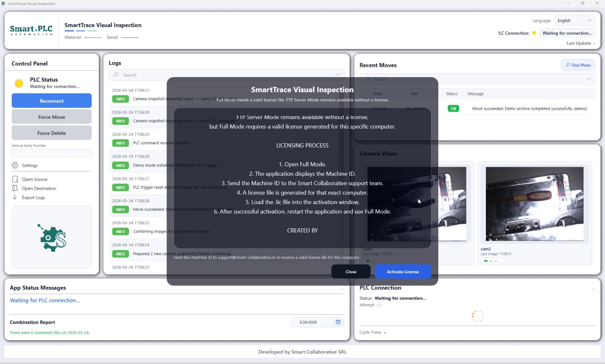The height and width of the screenshot is (364, 605).
Task: Click the 'LICENSING PROCESS' heading in the dialog
Action: (x=302, y=146)
